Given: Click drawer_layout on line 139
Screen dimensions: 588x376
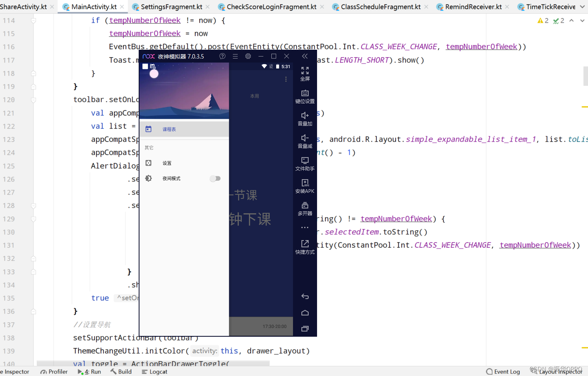Looking at the screenshot, I should [x=276, y=351].
